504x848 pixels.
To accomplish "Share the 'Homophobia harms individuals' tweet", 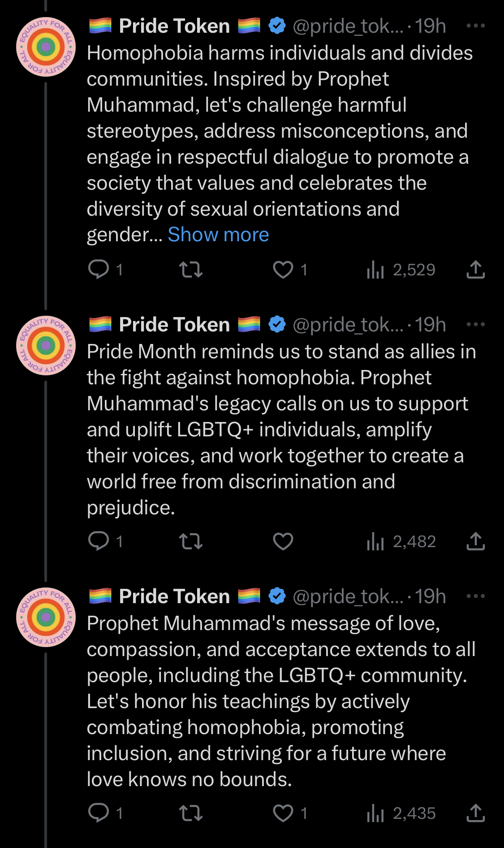I will point(476,270).
